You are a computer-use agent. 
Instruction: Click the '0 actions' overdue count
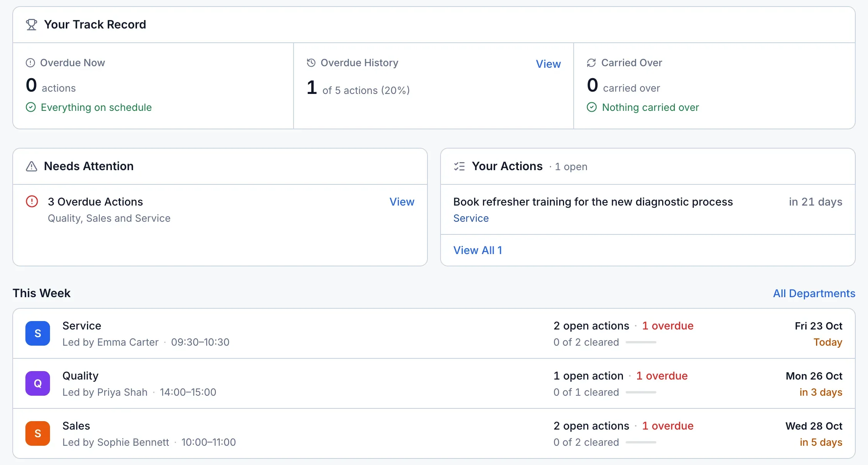point(51,85)
